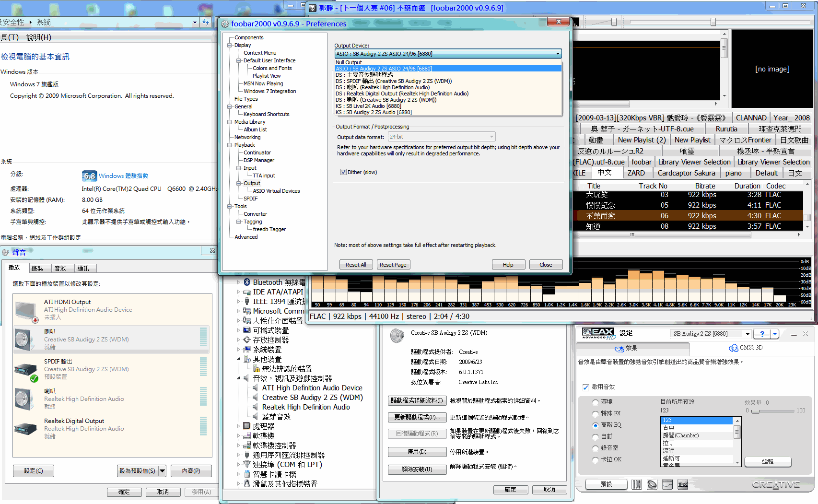Collapse the Playback node in Preferences tree
The height and width of the screenshot is (504, 818).
pyautogui.click(x=229, y=145)
